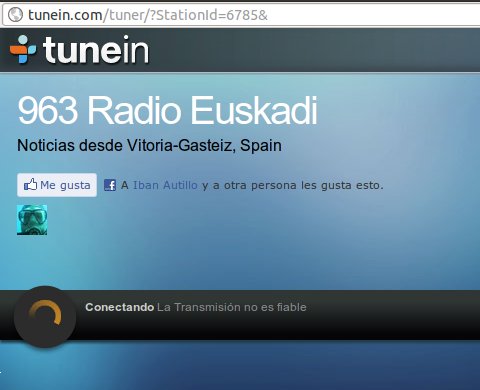Open the home page via tunein wordmark

pyautogui.click(x=96, y=50)
